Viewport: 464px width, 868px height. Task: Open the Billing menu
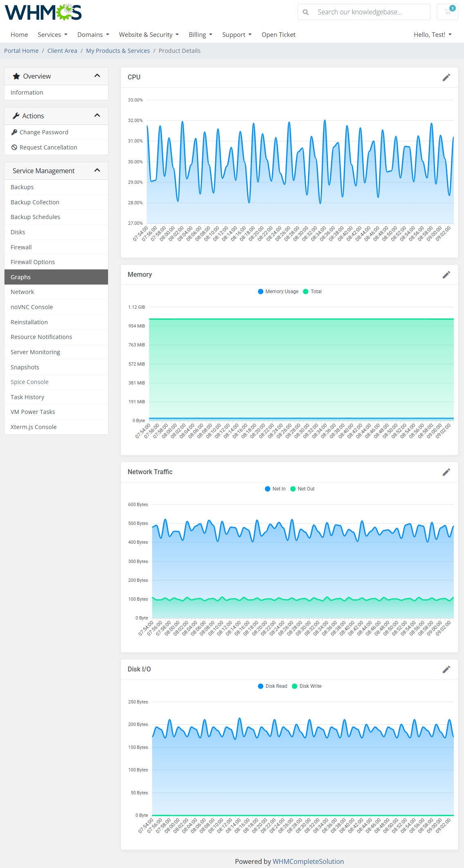click(200, 35)
